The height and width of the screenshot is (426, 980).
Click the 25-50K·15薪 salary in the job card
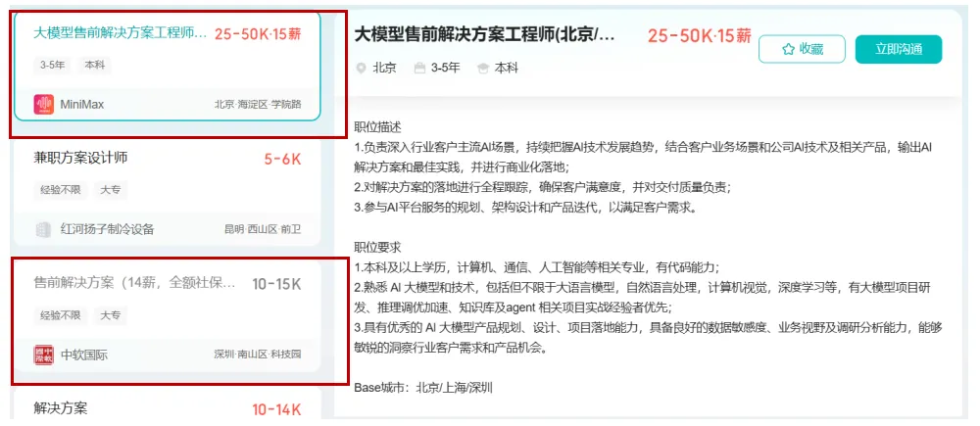[258, 33]
